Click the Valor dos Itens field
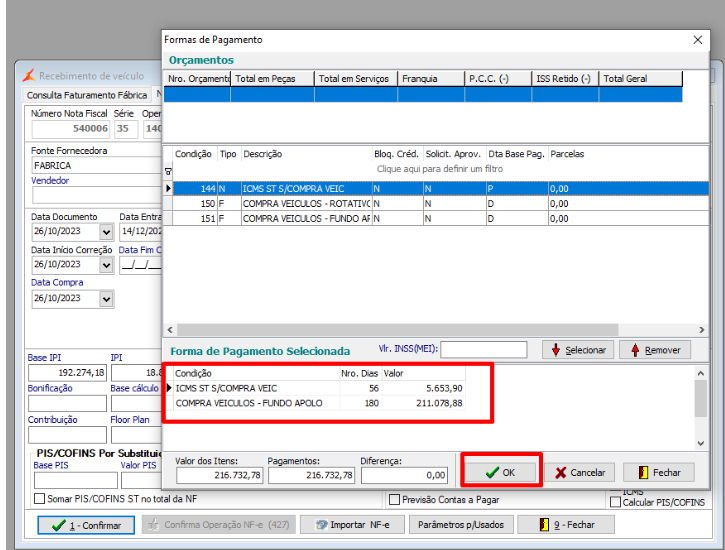Image resolution: width=725 pixels, height=550 pixels. tap(219, 476)
